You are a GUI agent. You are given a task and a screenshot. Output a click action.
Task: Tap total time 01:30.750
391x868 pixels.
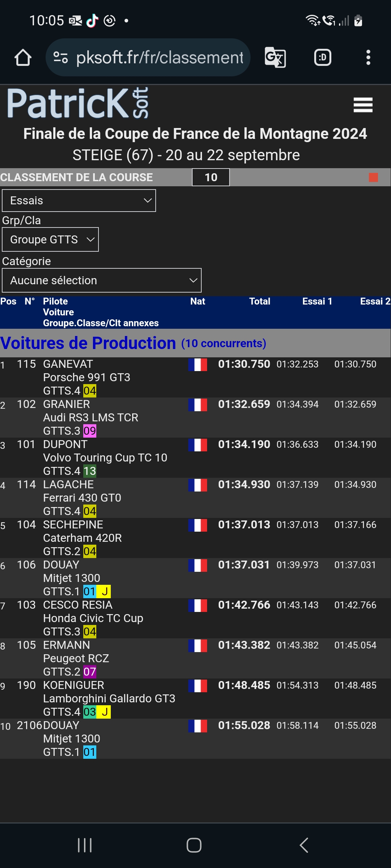tap(244, 364)
